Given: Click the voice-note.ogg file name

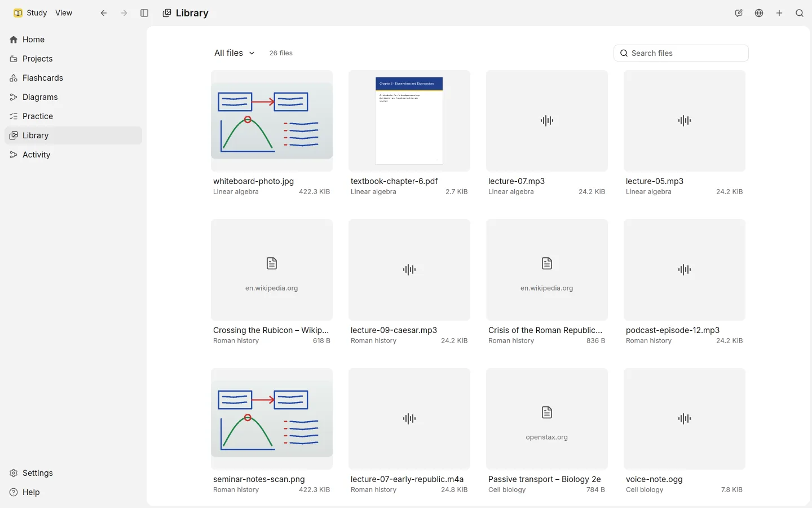Looking at the screenshot, I should pyautogui.click(x=654, y=479).
